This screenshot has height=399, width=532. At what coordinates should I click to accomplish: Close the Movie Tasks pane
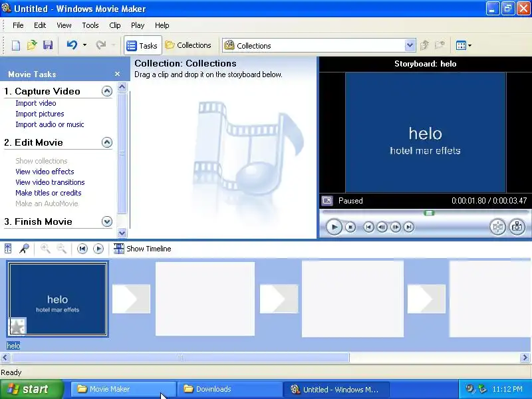[x=118, y=74]
